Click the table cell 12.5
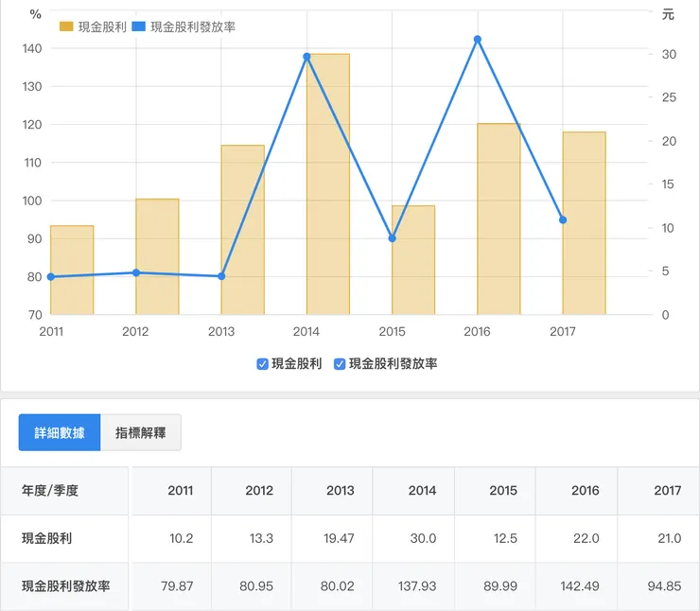The width and height of the screenshot is (700, 611). click(505, 538)
